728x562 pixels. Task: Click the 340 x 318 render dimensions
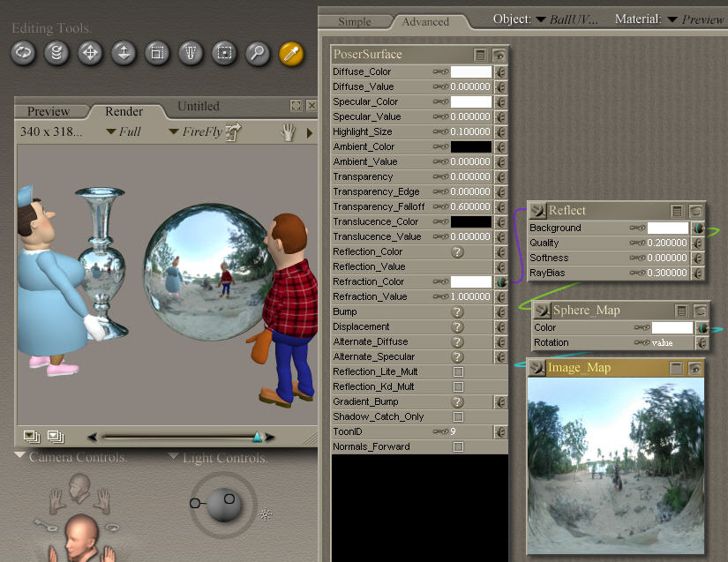pyautogui.click(x=51, y=132)
